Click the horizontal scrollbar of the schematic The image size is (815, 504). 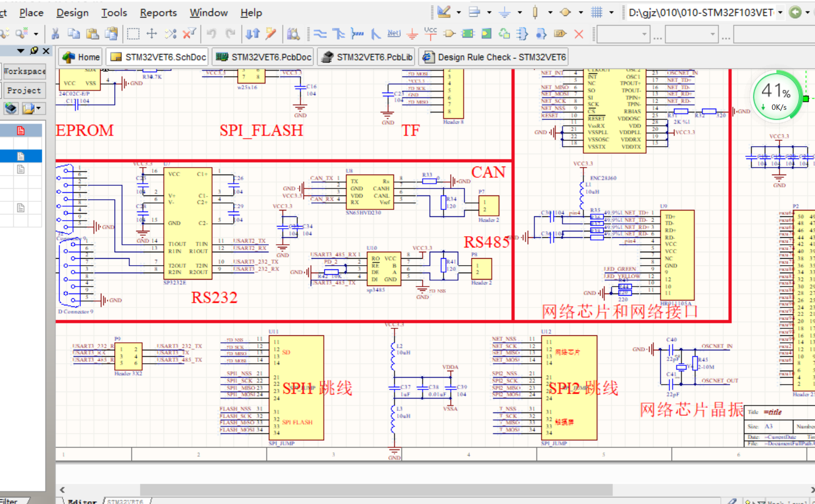click(376, 490)
